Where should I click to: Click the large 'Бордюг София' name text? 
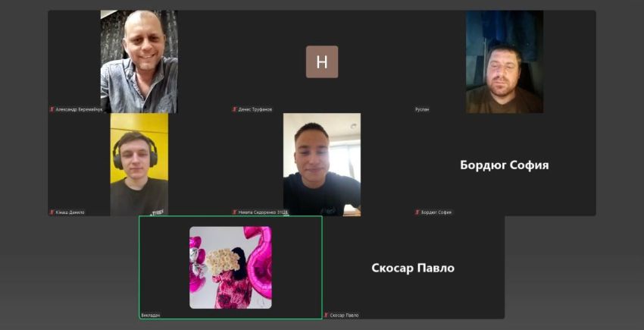[x=505, y=165]
